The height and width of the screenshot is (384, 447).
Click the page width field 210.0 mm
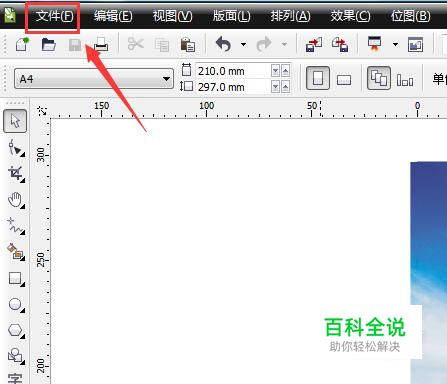tap(233, 71)
